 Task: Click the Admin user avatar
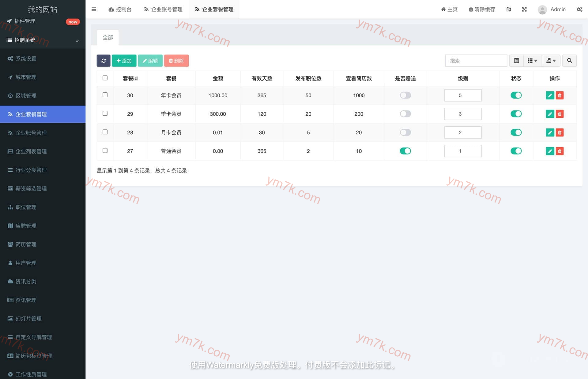(x=542, y=9)
